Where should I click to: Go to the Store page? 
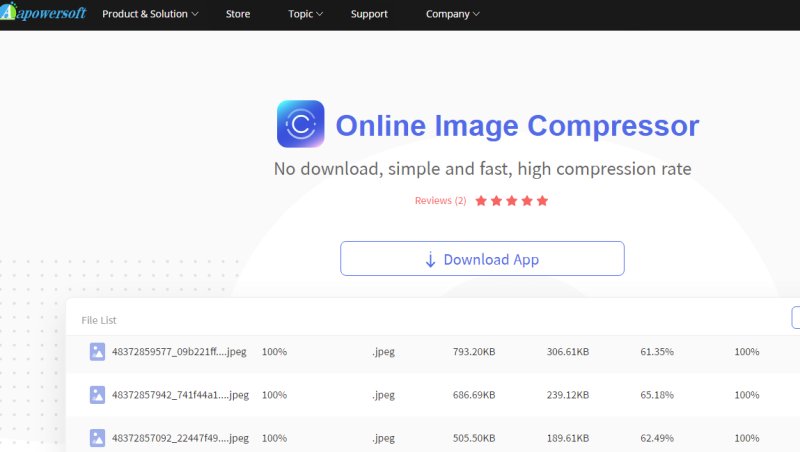coord(238,14)
